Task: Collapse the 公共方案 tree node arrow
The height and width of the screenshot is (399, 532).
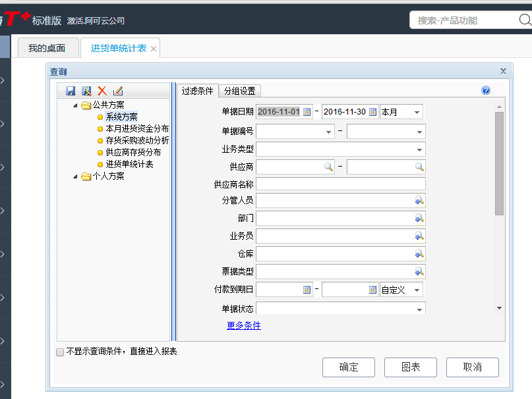Action: pyautogui.click(x=75, y=105)
